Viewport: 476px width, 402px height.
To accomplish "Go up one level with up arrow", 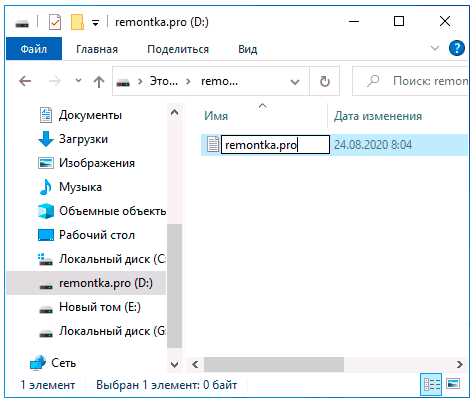I will tap(99, 81).
